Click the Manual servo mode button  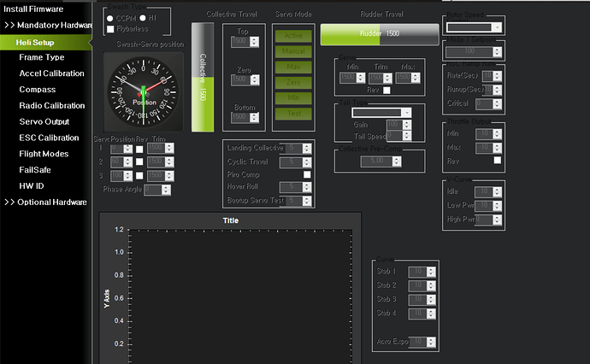click(293, 51)
